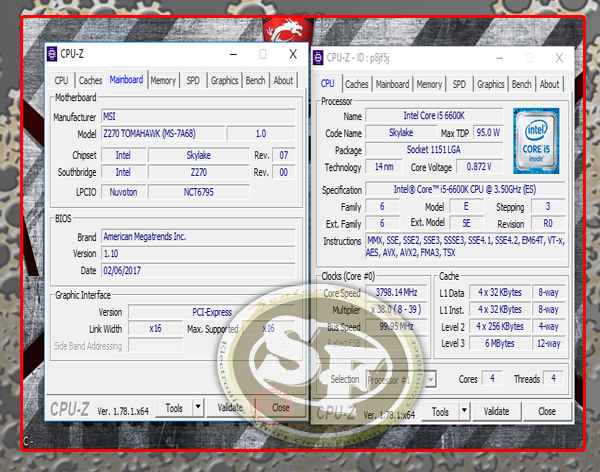This screenshot has height=472, width=600.
Task: Click the Core Voltage value 0.872 V
Action: click(x=479, y=167)
